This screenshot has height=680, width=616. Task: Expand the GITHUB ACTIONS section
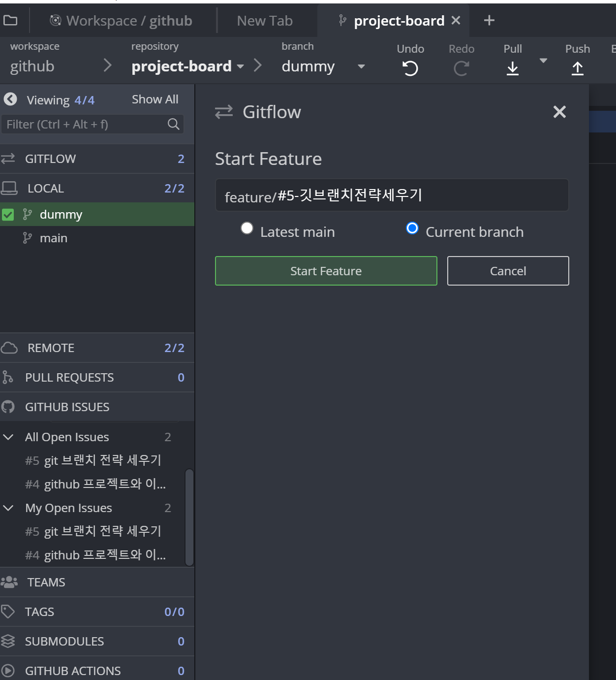[x=97, y=670]
